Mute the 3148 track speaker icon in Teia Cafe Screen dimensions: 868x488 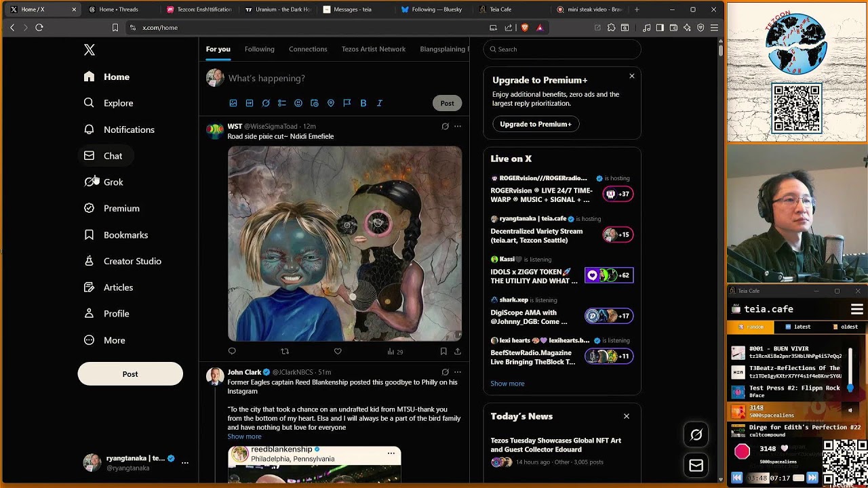coord(850,409)
